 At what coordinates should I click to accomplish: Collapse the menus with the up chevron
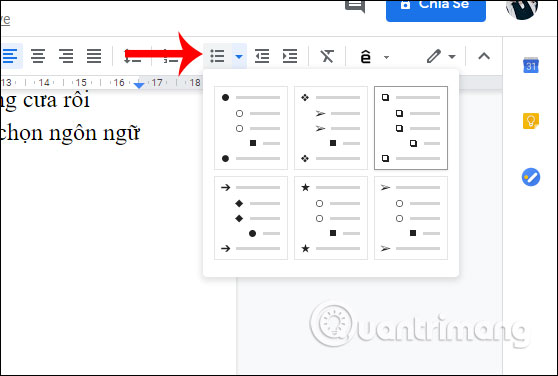(x=484, y=56)
